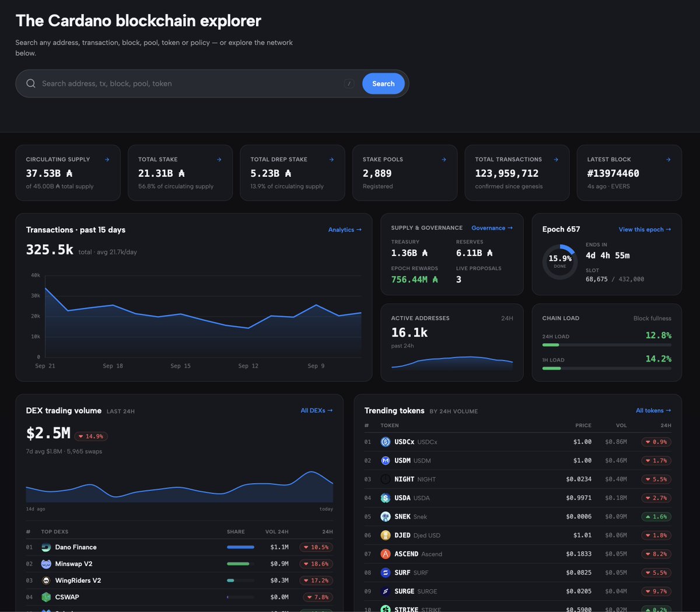Viewport: 700px width, 612px height.
Task: Click the 24H load progress bar
Action: click(607, 345)
